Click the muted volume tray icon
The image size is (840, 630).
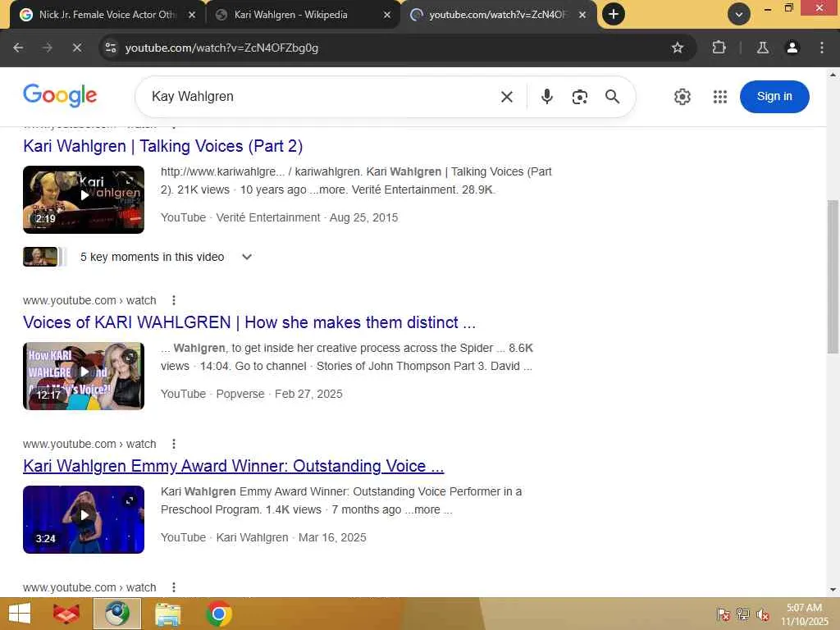click(763, 614)
